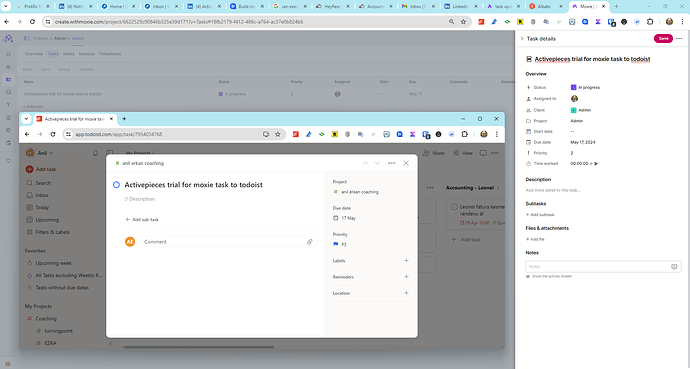This screenshot has height=369, width=690.
Task: Bookmark the Todoist page with star icon
Action: click(278, 135)
